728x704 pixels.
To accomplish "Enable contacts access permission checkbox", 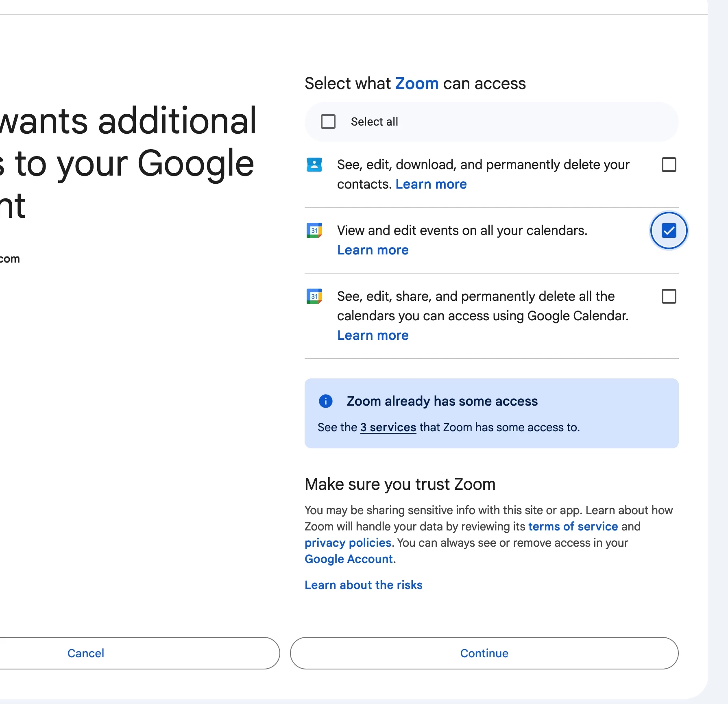I will coord(669,165).
